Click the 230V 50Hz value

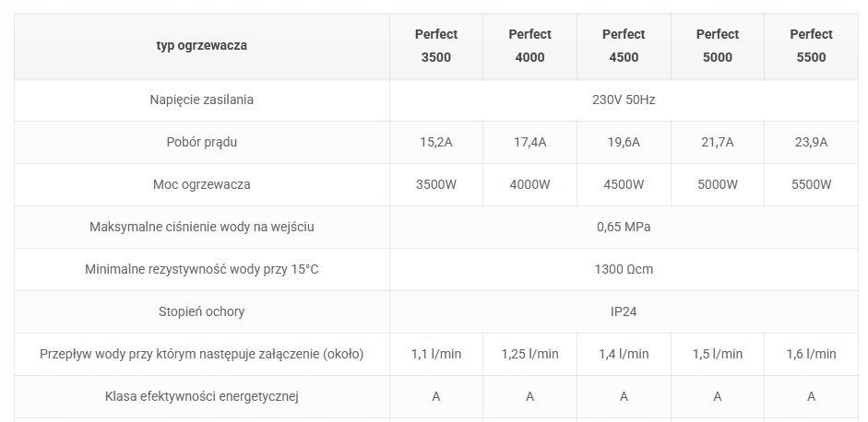click(624, 100)
